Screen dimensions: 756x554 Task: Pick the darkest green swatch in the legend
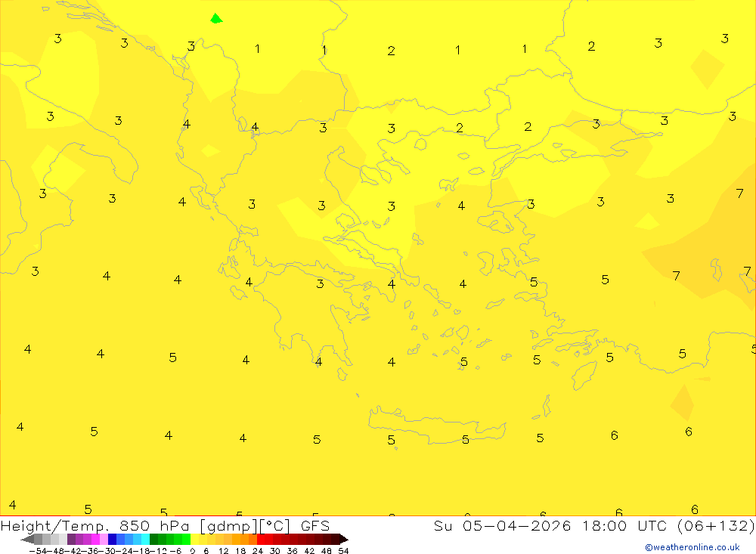click(153, 539)
